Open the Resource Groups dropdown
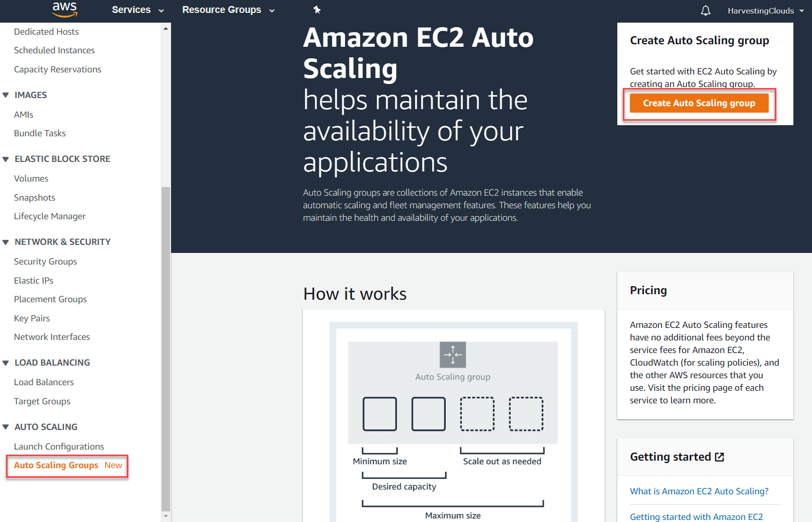The width and height of the screenshot is (812, 522). click(x=228, y=10)
